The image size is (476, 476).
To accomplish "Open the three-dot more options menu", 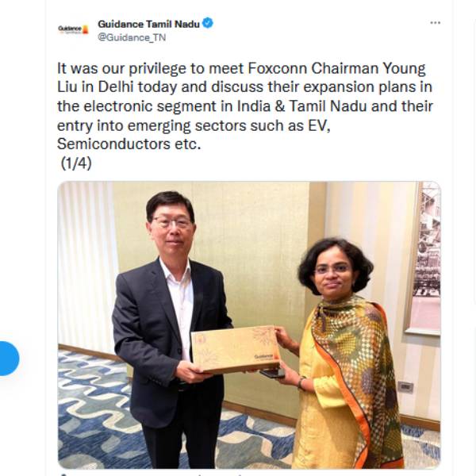I will pos(436,23).
